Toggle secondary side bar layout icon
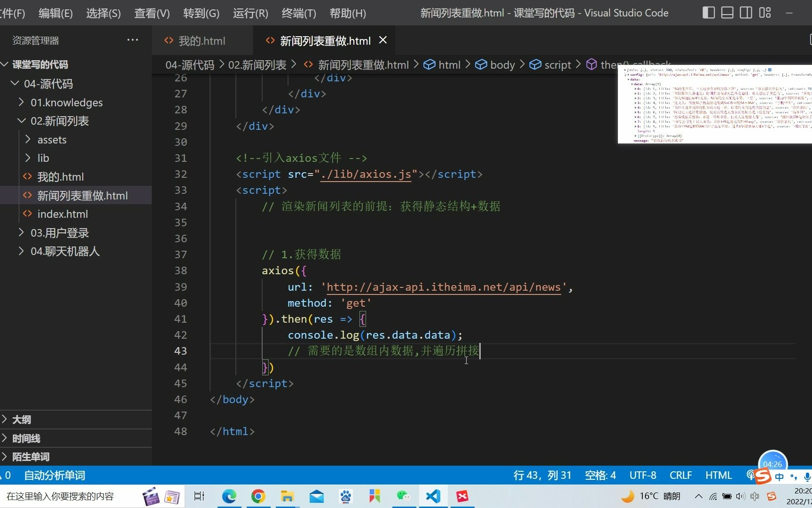The width and height of the screenshot is (812, 508). (746, 13)
